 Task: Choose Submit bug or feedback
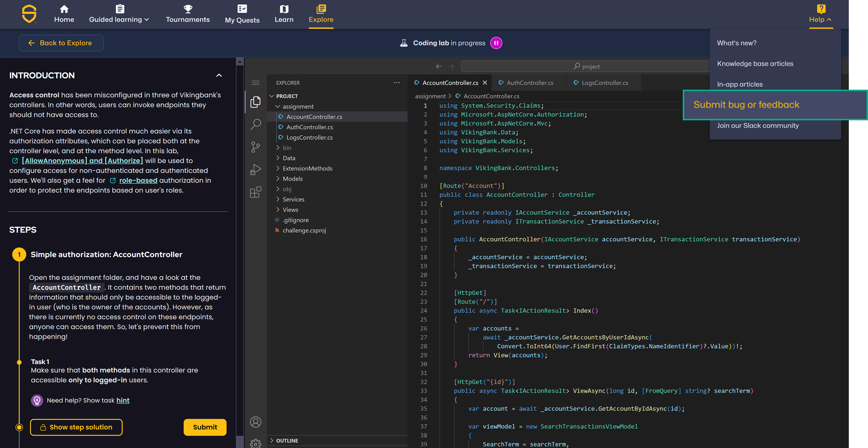click(x=775, y=105)
